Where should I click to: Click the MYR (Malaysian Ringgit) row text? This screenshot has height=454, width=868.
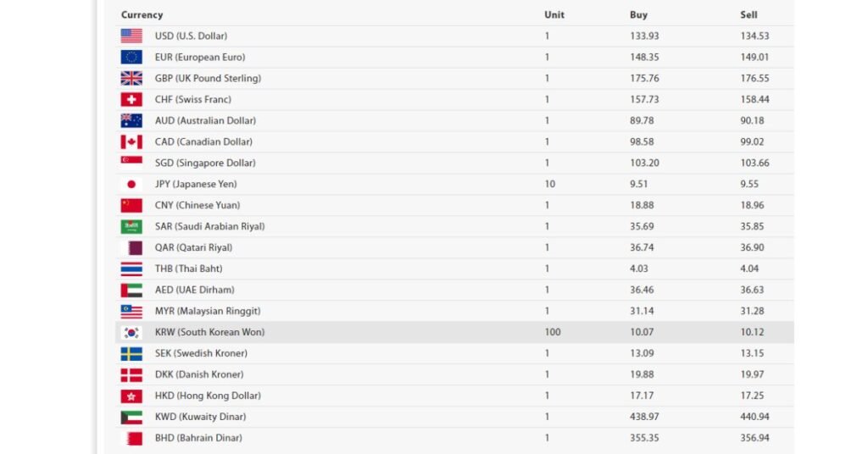pos(208,311)
